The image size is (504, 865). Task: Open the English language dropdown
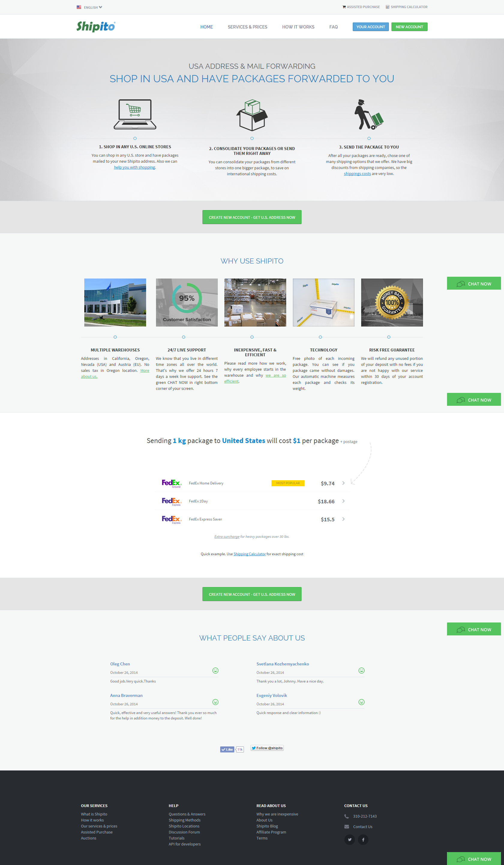point(93,7)
